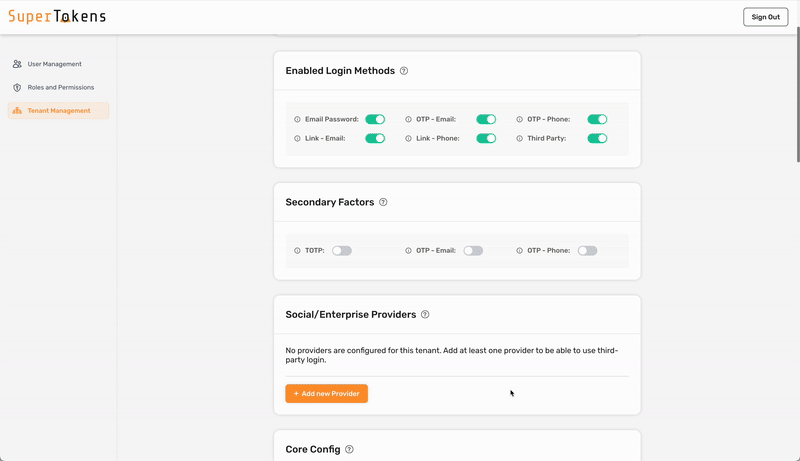Image resolution: width=800 pixels, height=461 pixels.
Task: Click info icon next to Link - Phone
Action: (408, 138)
